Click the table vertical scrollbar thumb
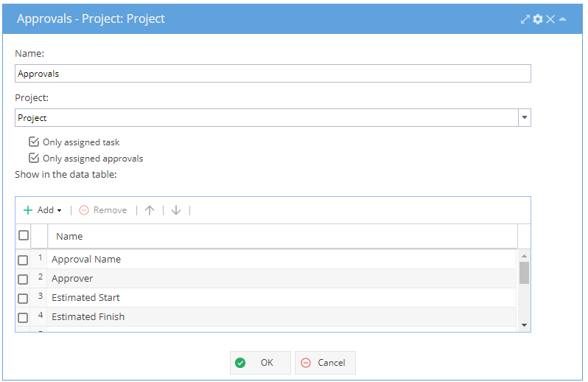 (x=524, y=273)
